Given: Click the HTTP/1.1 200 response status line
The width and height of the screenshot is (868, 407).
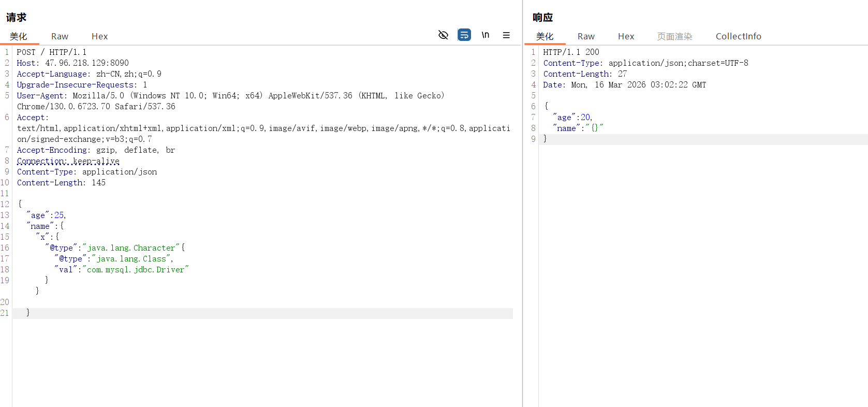Looking at the screenshot, I should (x=571, y=52).
